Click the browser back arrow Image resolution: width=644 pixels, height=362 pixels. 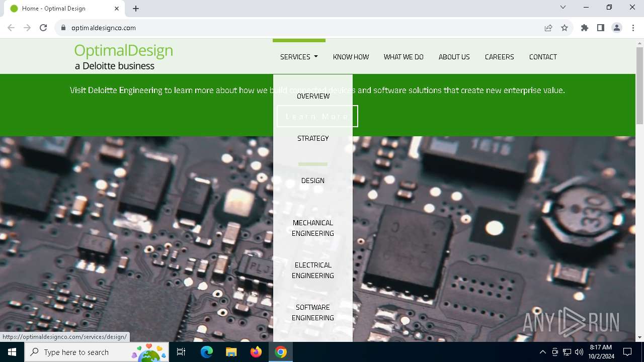(x=11, y=28)
